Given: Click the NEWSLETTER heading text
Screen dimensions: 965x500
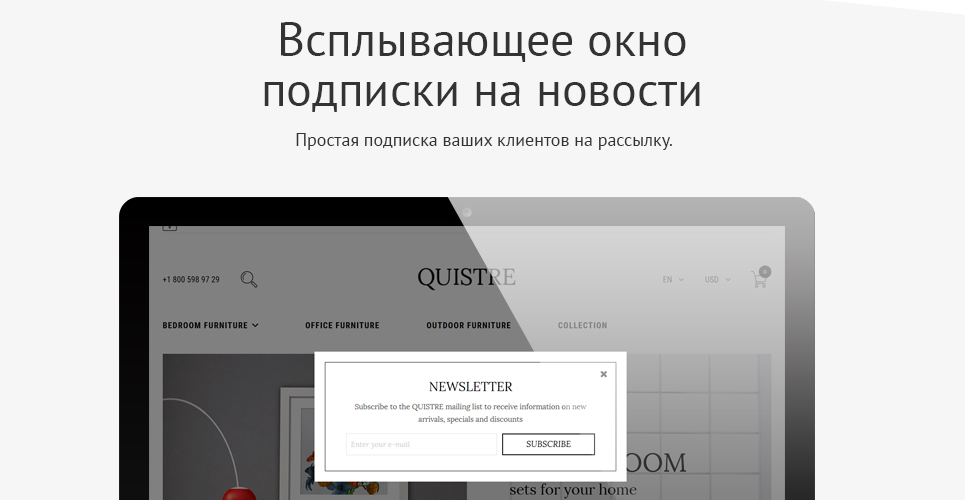Looking at the screenshot, I should [x=470, y=387].
